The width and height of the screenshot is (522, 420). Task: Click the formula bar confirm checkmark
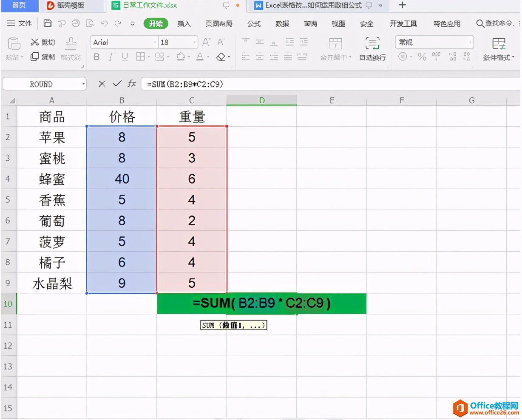click(x=117, y=84)
